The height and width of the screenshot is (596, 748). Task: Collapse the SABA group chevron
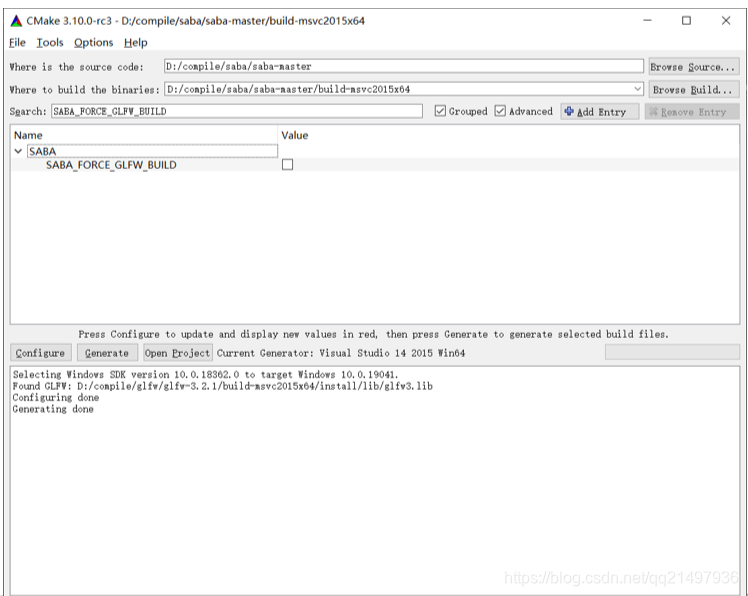pyautogui.click(x=18, y=151)
